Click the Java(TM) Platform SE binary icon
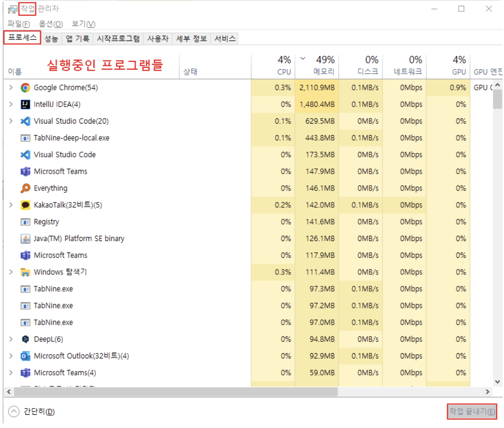This screenshot has height=428, width=504. point(25,239)
